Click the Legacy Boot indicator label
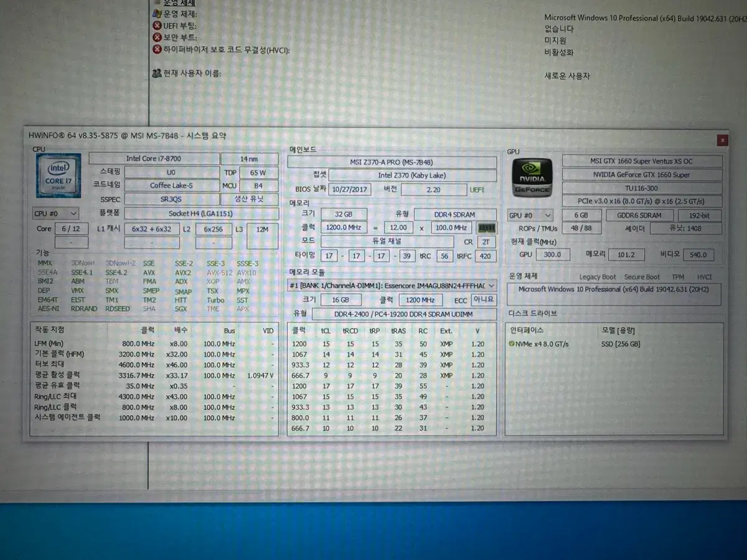 pyautogui.click(x=598, y=278)
